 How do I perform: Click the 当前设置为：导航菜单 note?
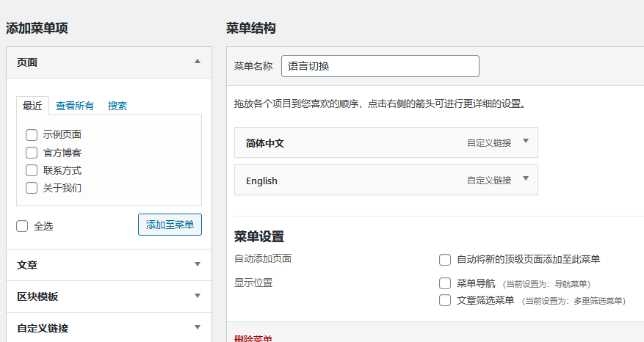tap(546, 284)
